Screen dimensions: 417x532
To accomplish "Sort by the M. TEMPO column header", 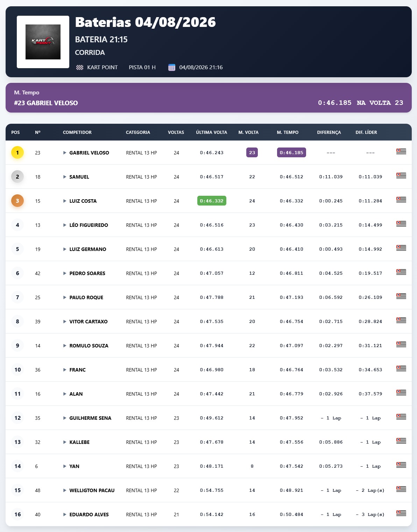I will pyautogui.click(x=288, y=132).
